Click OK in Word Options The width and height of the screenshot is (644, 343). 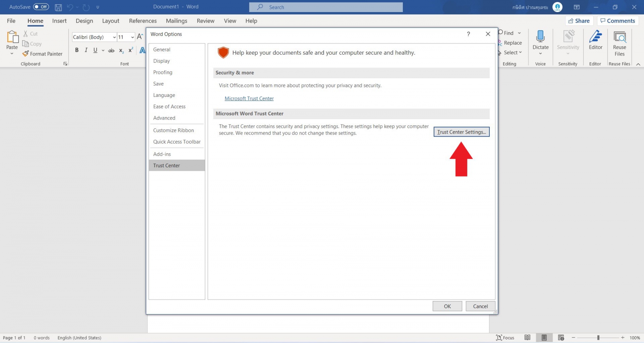coord(447,306)
